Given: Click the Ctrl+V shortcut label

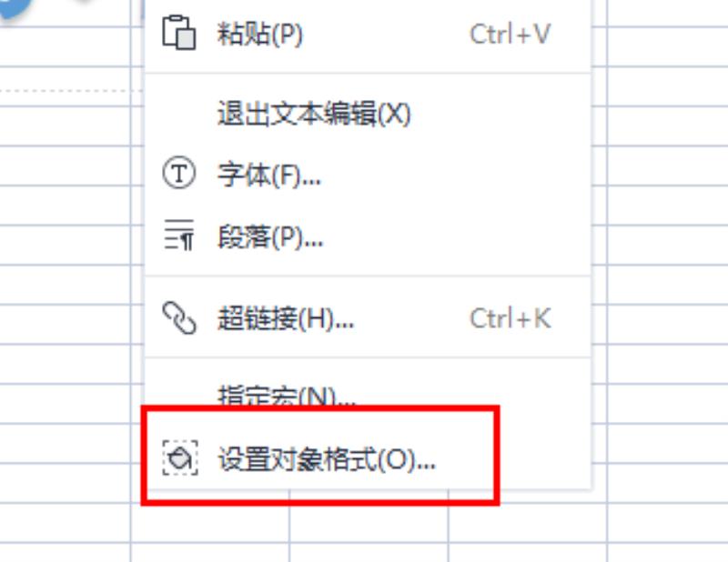Looking at the screenshot, I should [510, 34].
